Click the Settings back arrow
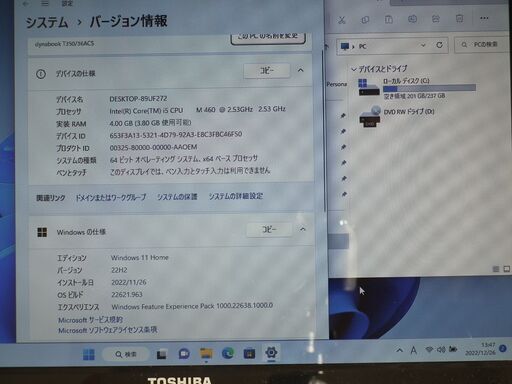Viewport: 512px width, 384px height. (26, 4)
